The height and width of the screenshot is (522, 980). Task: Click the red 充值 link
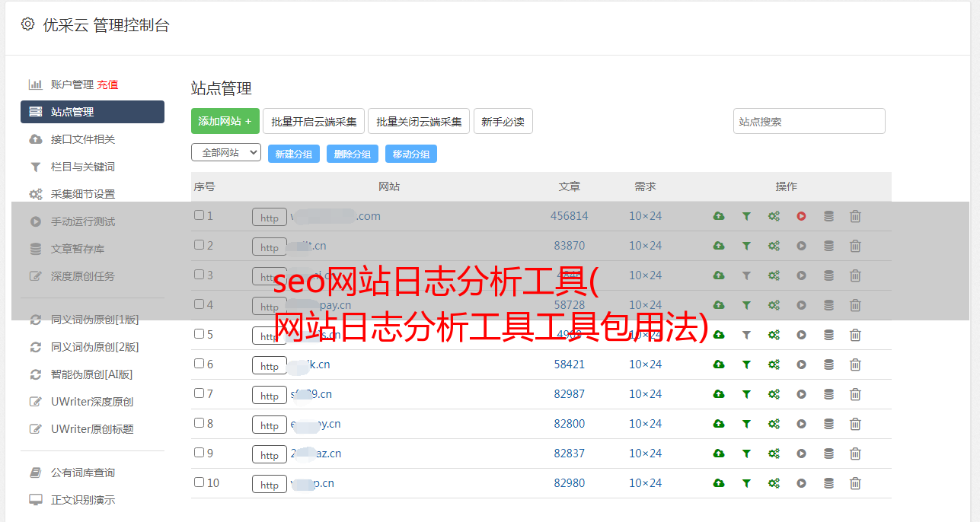[x=107, y=84]
